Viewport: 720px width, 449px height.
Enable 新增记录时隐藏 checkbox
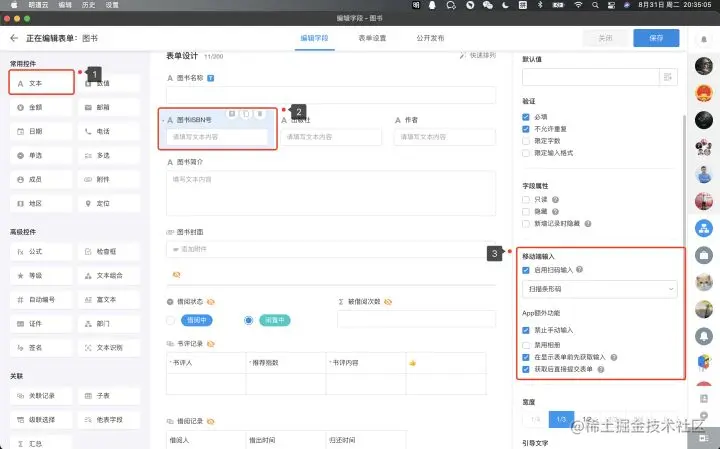526,224
